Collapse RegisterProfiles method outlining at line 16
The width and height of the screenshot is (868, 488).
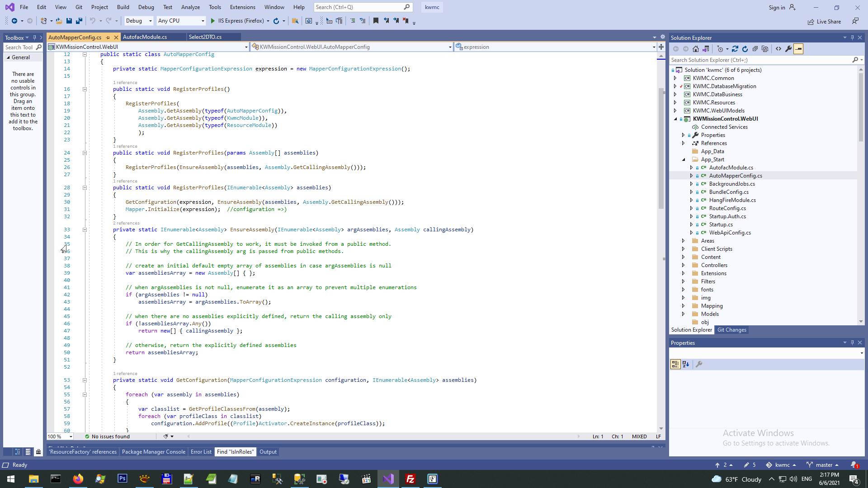85,89
